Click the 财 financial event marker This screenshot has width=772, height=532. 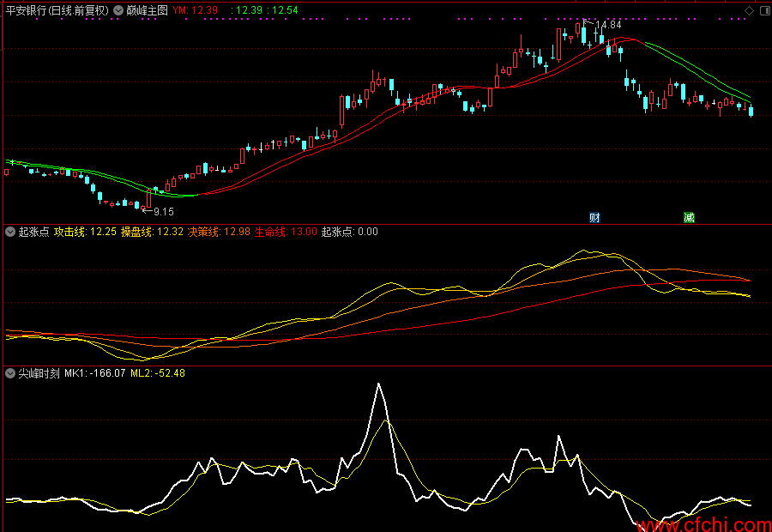pyautogui.click(x=594, y=218)
